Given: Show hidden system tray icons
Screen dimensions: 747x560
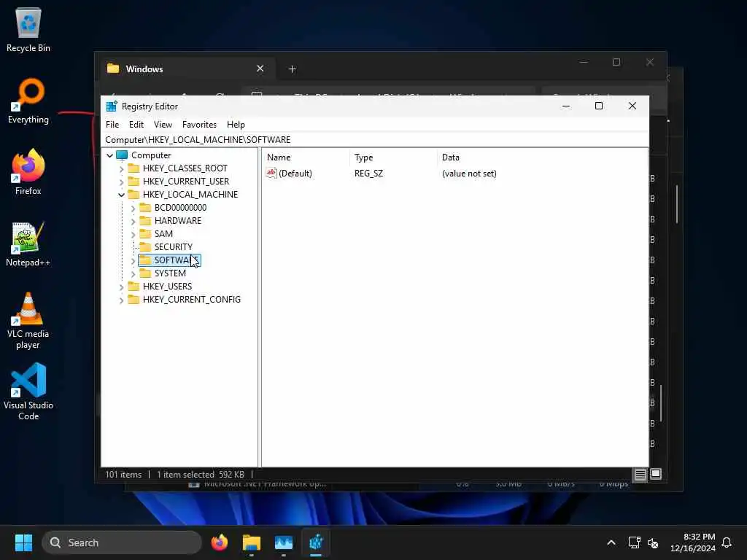Looking at the screenshot, I should click(x=611, y=542).
